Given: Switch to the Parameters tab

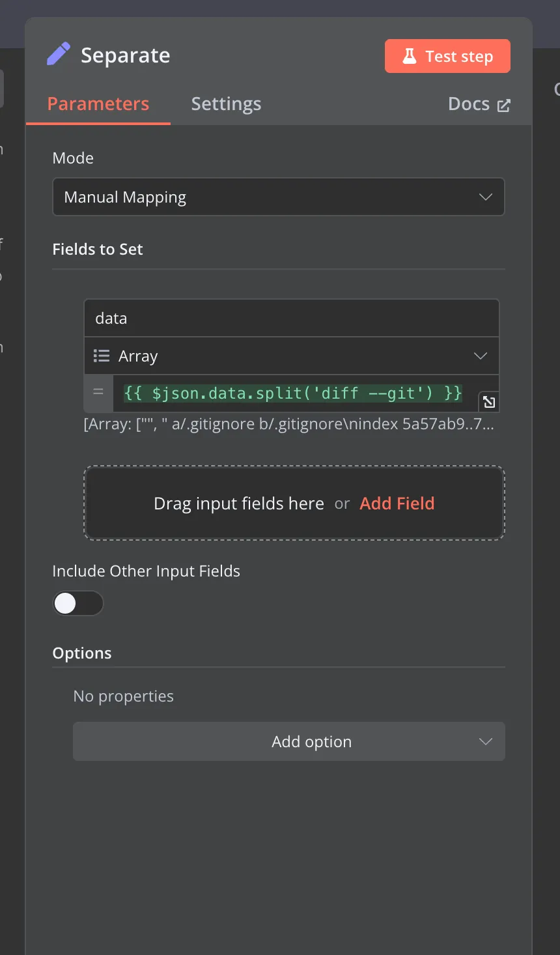Looking at the screenshot, I should (x=98, y=104).
